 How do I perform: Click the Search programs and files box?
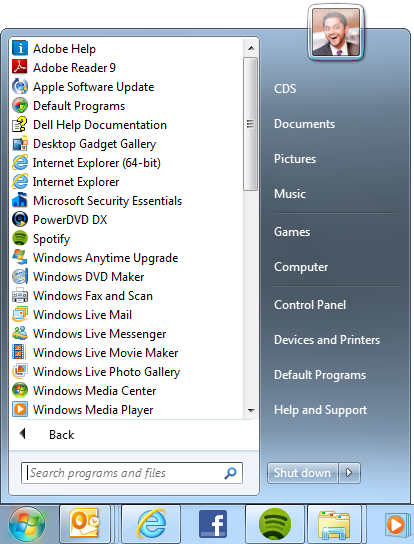point(132,473)
